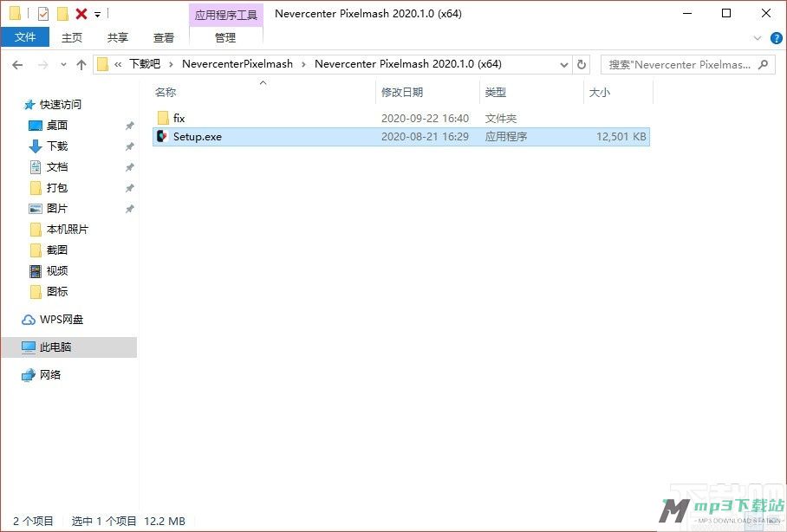Open 图片 in the navigation pane
787x532 pixels.
[x=57, y=208]
